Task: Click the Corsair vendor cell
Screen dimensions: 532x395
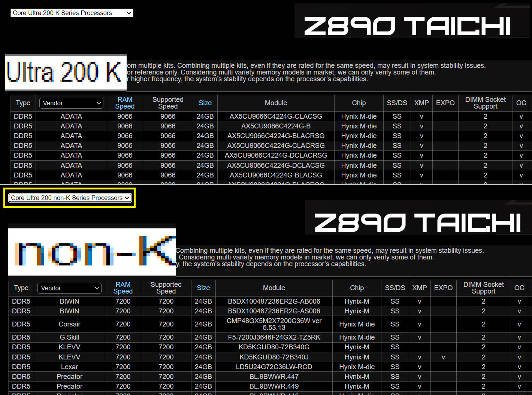Action: [69, 324]
